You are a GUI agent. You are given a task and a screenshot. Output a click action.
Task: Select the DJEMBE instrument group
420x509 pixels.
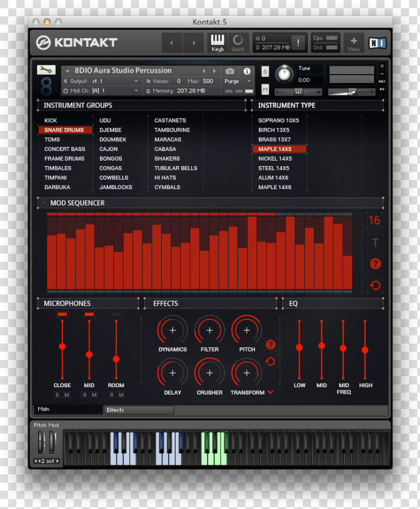[x=111, y=130]
